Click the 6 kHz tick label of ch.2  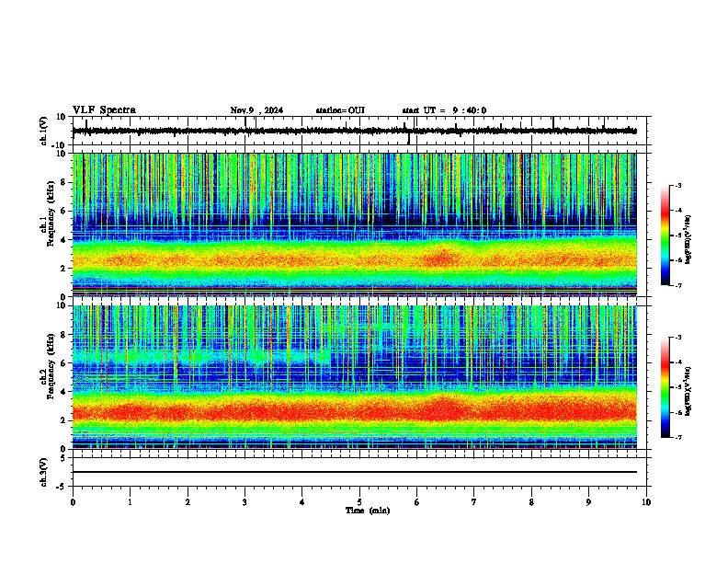tap(63, 363)
